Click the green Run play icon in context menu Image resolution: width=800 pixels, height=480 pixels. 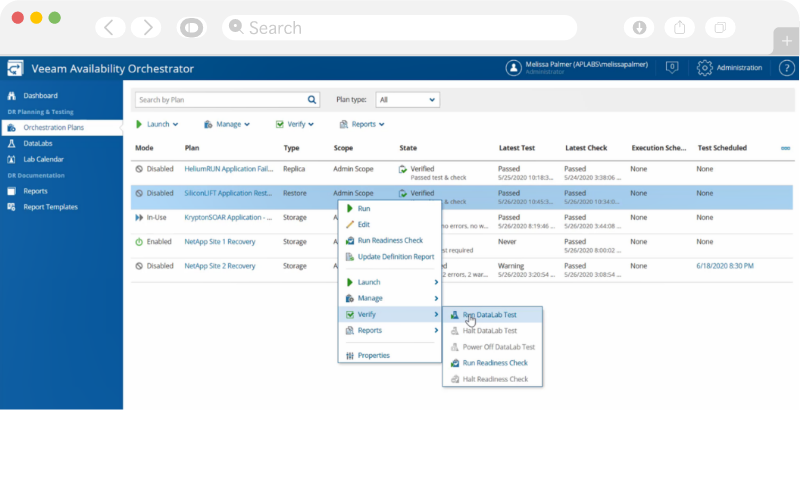pos(349,208)
